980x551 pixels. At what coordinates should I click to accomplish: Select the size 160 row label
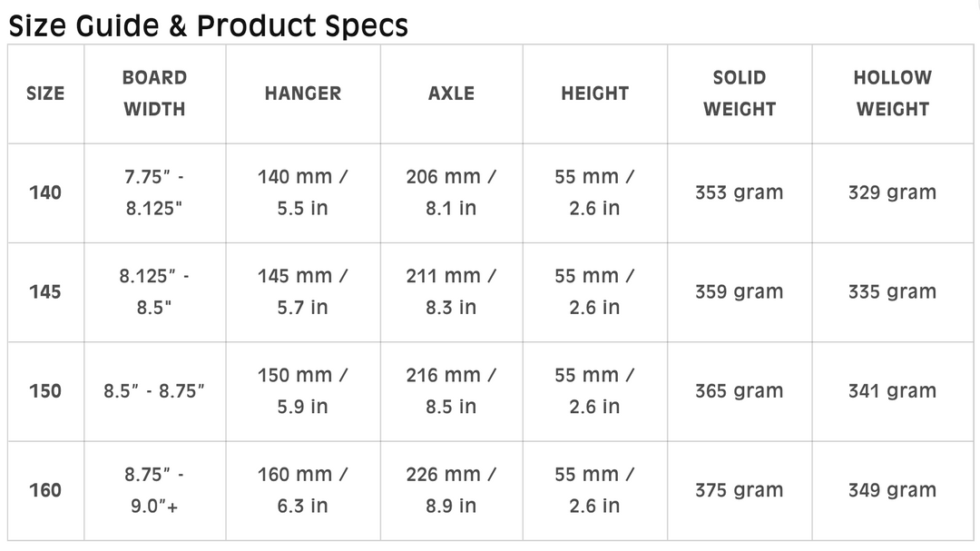point(45,490)
